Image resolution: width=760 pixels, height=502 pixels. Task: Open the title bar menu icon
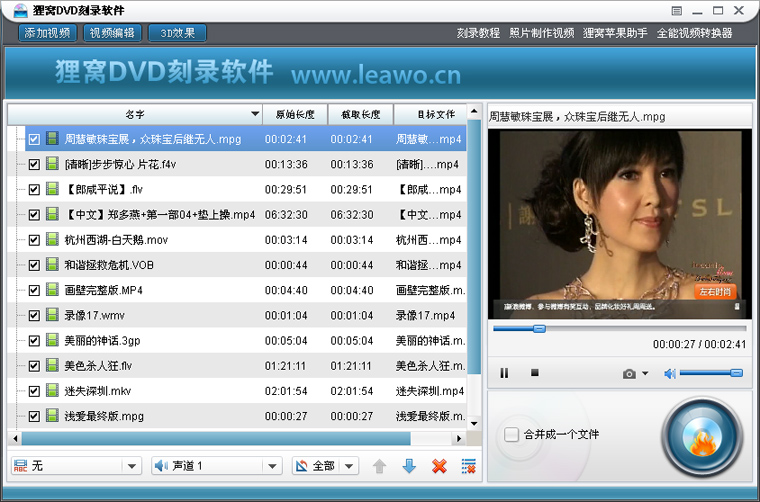click(677, 11)
